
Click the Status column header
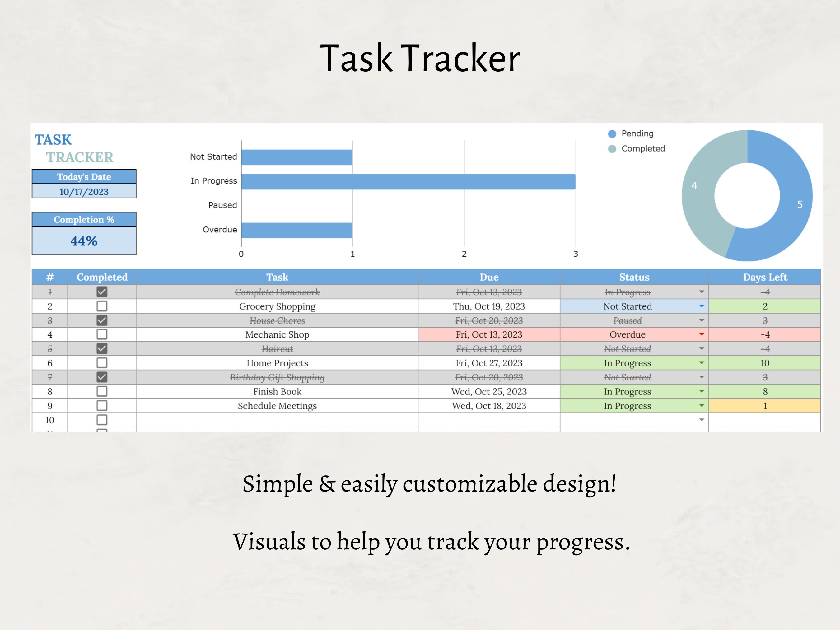(633, 277)
